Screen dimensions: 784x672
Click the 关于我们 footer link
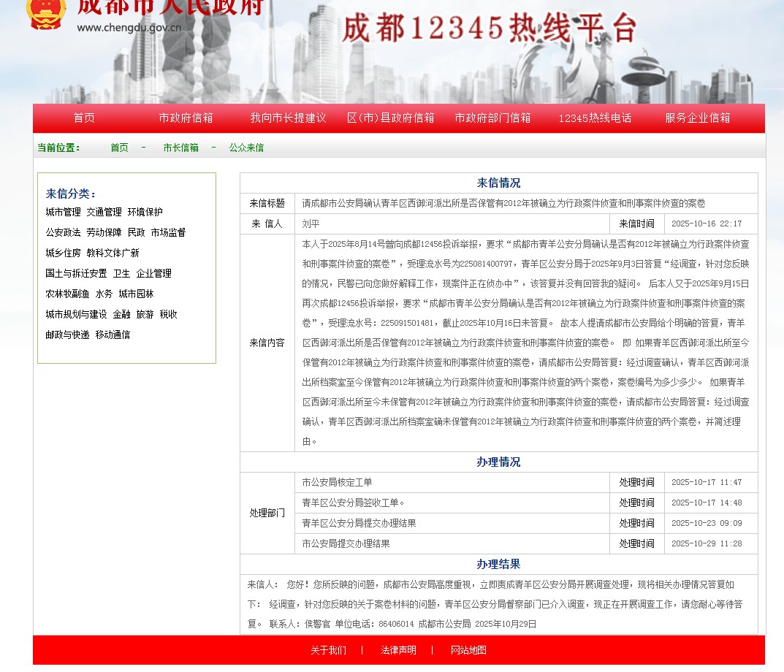(x=329, y=650)
